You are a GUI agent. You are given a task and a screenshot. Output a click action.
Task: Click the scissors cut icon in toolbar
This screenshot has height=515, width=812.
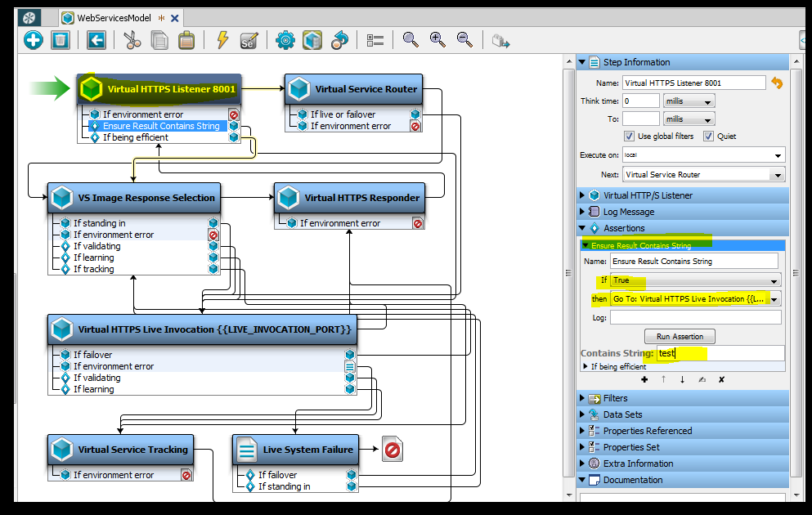tap(132, 39)
